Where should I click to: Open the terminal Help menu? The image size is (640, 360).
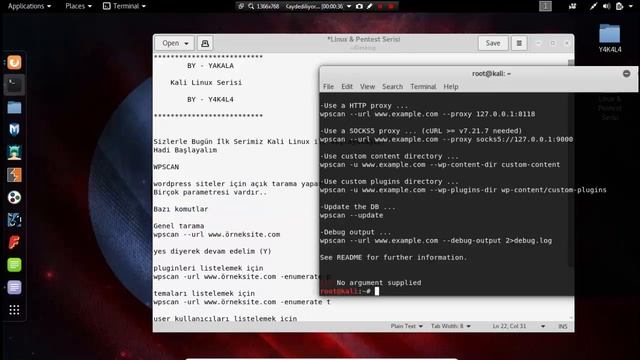click(451, 87)
